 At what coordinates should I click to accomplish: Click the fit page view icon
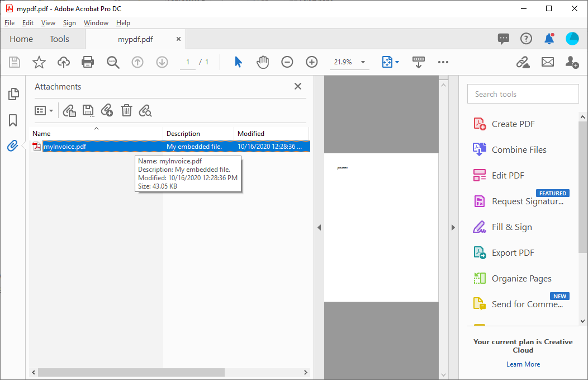[387, 62]
